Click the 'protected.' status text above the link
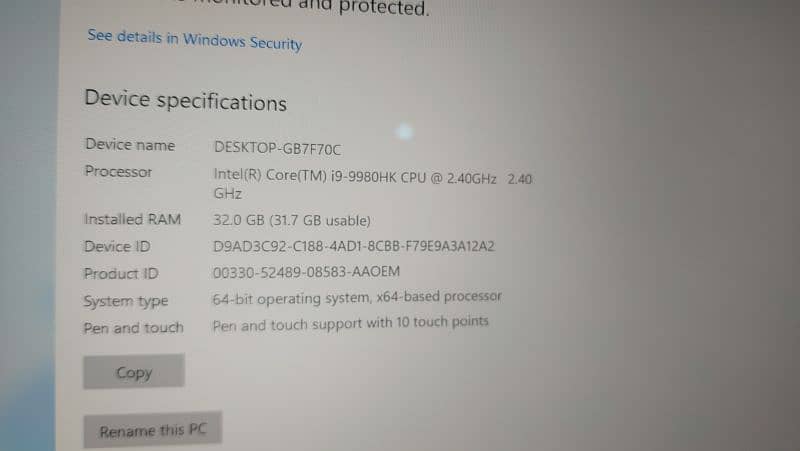 point(384,8)
